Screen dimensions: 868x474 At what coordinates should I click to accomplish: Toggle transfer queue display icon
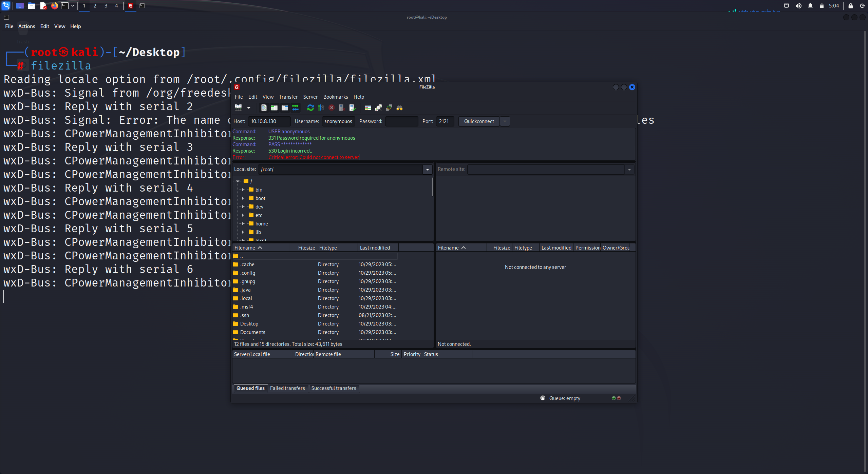click(x=295, y=108)
